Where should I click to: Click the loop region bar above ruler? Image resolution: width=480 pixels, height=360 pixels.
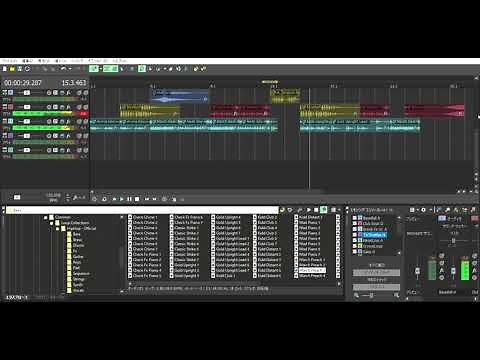click(270, 82)
